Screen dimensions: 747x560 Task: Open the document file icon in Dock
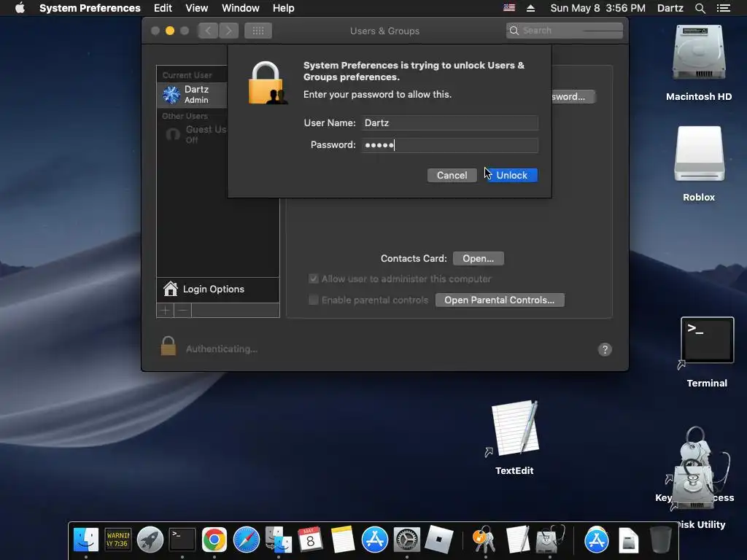click(628, 540)
